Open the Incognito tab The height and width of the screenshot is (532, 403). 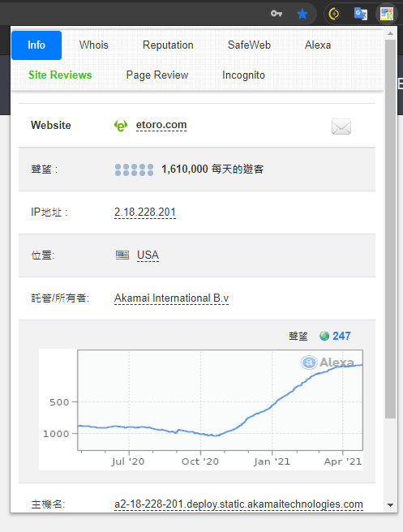pos(243,75)
